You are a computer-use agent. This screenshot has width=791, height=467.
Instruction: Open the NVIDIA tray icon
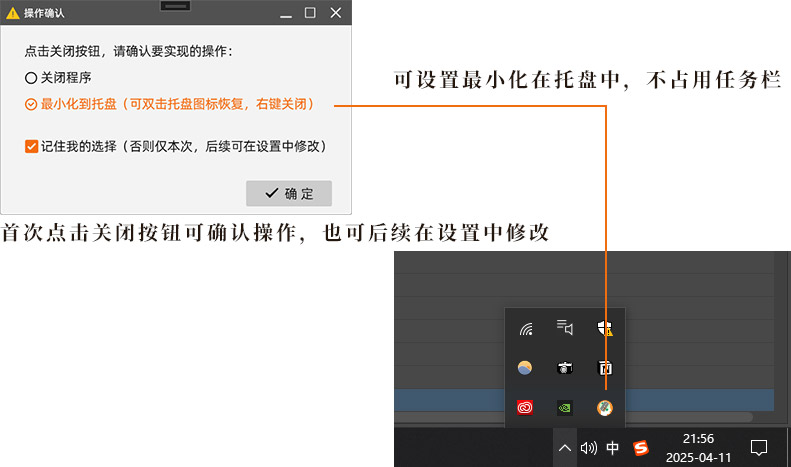(564, 407)
